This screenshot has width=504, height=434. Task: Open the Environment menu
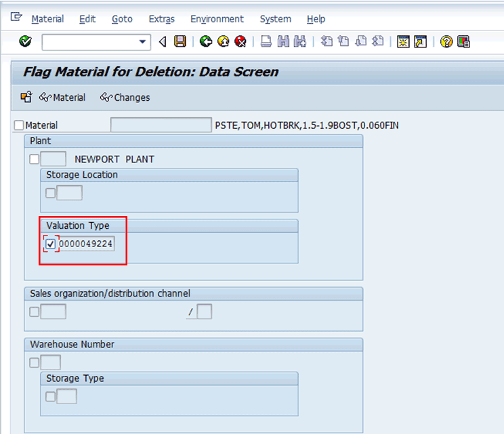pos(217,19)
